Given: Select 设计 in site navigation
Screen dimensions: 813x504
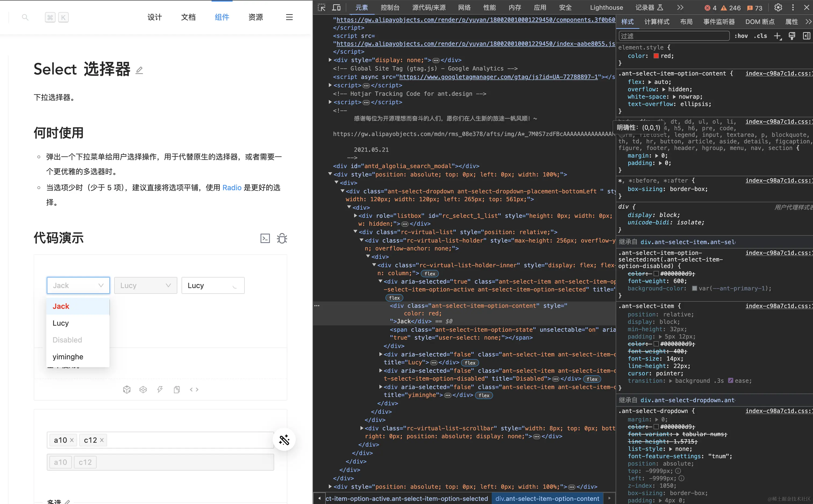Looking at the screenshot, I should tap(155, 17).
